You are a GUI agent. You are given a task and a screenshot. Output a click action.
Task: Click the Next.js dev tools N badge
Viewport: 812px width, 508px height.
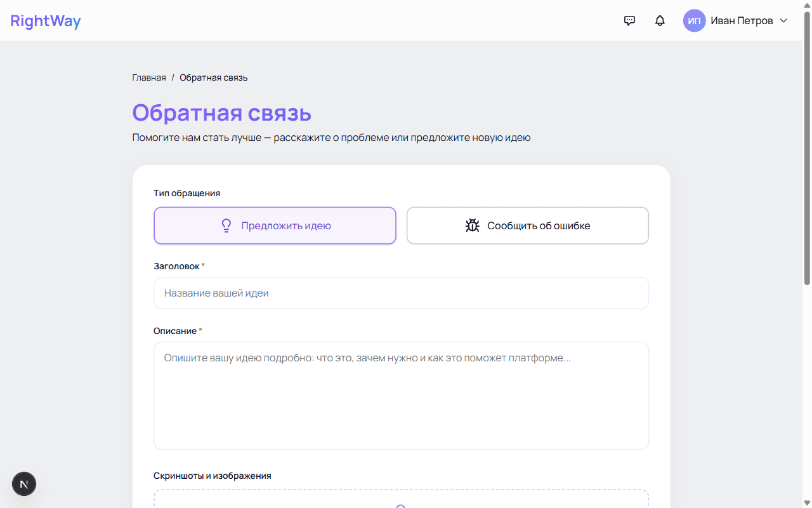pos(24,485)
